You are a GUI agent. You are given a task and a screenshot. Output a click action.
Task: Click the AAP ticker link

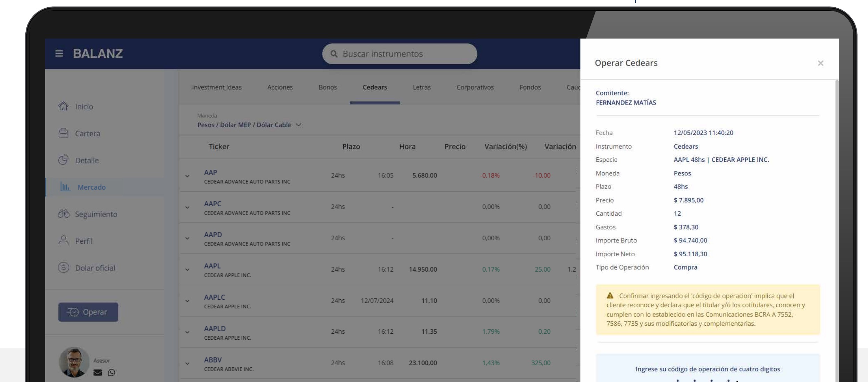(210, 172)
